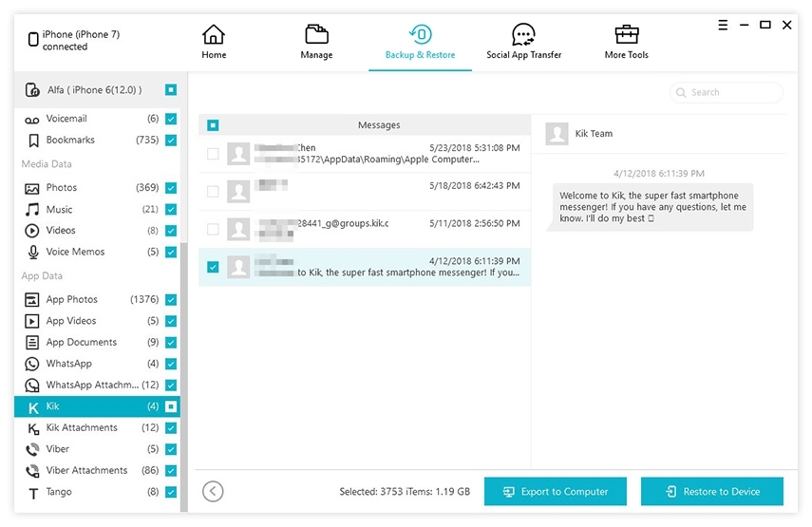This screenshot has height=527, width=812.
Task: Click the Alfa backup device icon
Action: (32, 90)
